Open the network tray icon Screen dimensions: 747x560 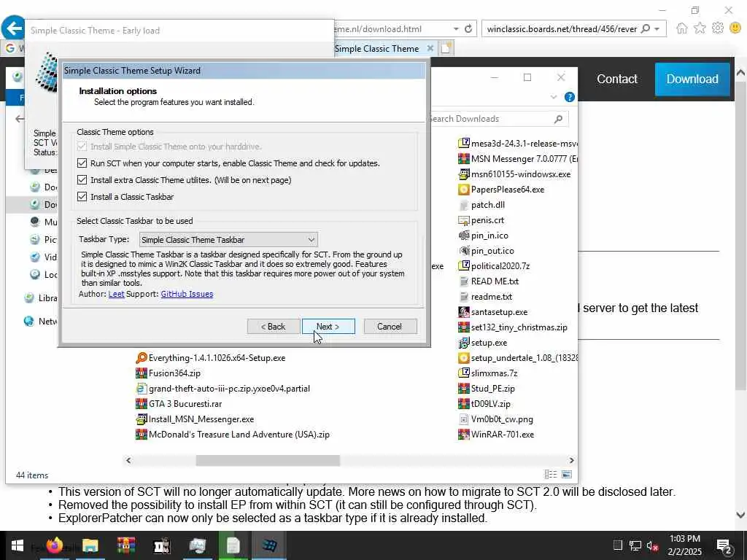click(x=635, y=545)
